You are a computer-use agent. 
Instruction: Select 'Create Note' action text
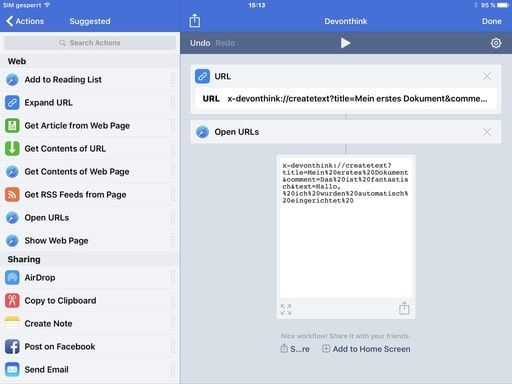48,323
